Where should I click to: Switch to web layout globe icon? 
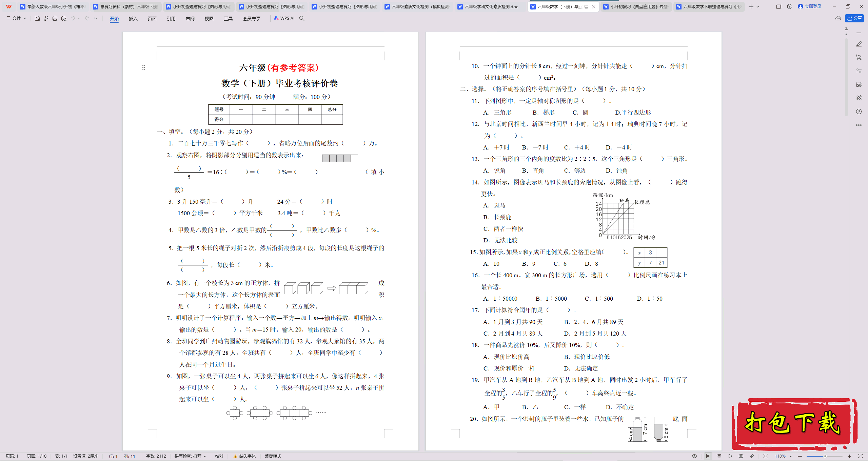point(741,456)
